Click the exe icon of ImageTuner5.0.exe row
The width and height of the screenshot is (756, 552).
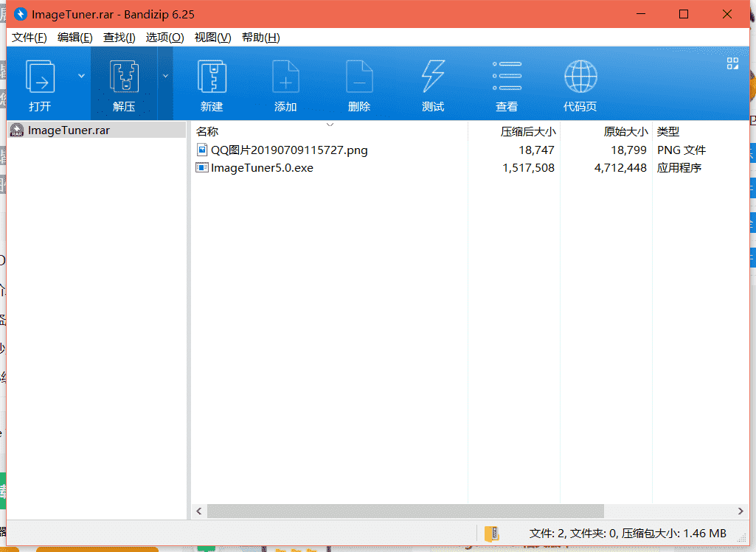click(201, 167)
